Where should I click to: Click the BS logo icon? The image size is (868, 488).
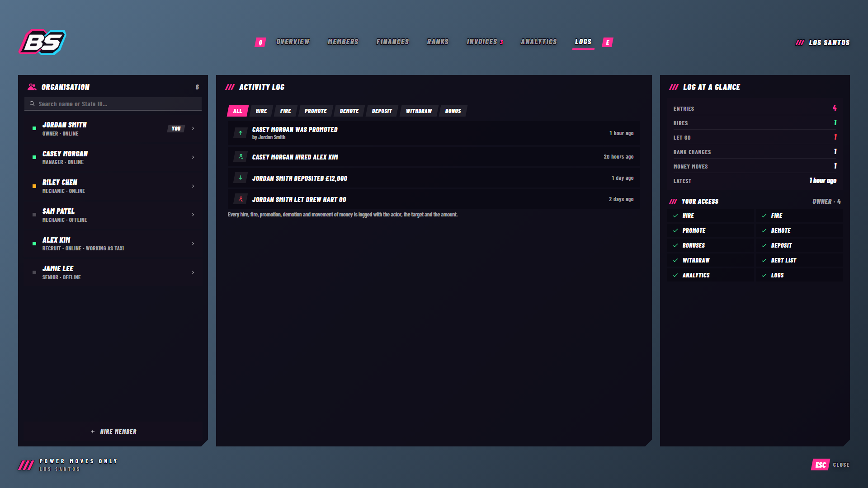click(42, 42)
